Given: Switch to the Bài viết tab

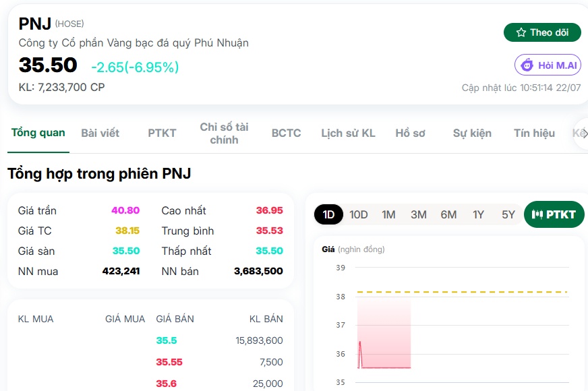Looking at the screenshot, I should coord(100,133).
